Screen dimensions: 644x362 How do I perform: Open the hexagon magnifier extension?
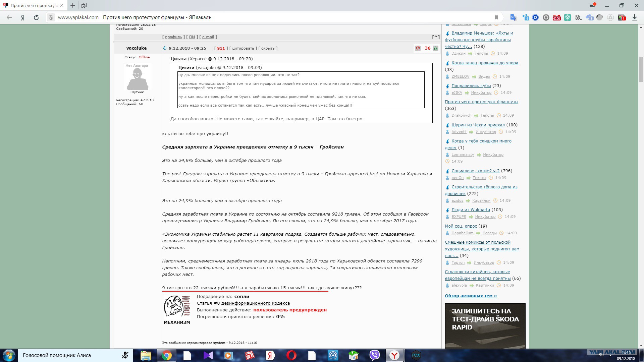(x=578, y=17)
